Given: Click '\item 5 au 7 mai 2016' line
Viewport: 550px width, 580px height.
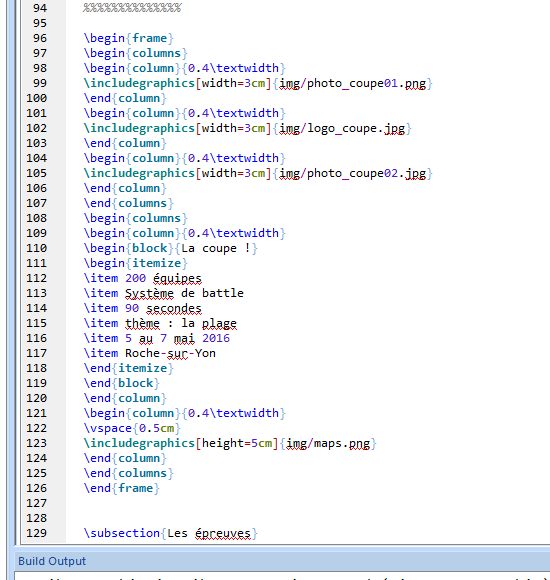Looking at the screenshot, I should (156, 338).
